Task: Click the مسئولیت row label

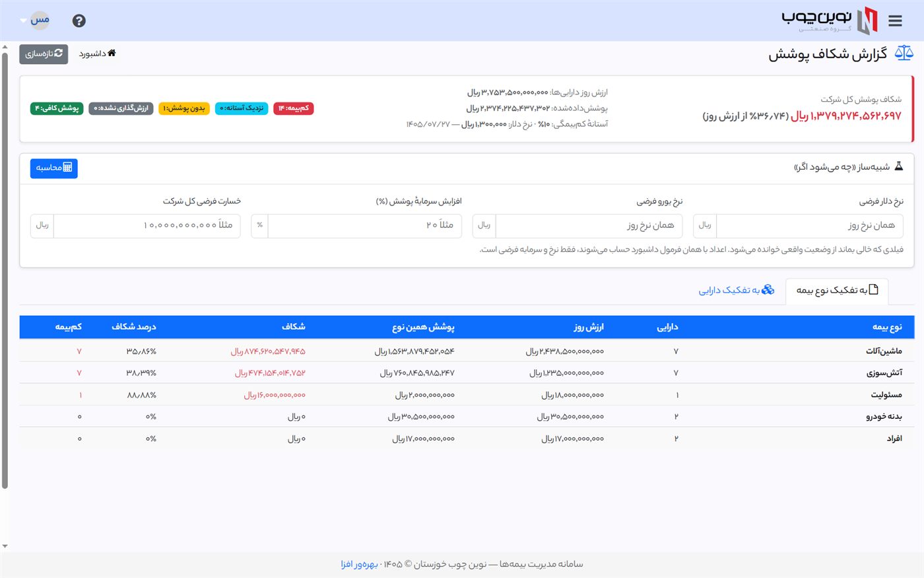Action: 886,395
